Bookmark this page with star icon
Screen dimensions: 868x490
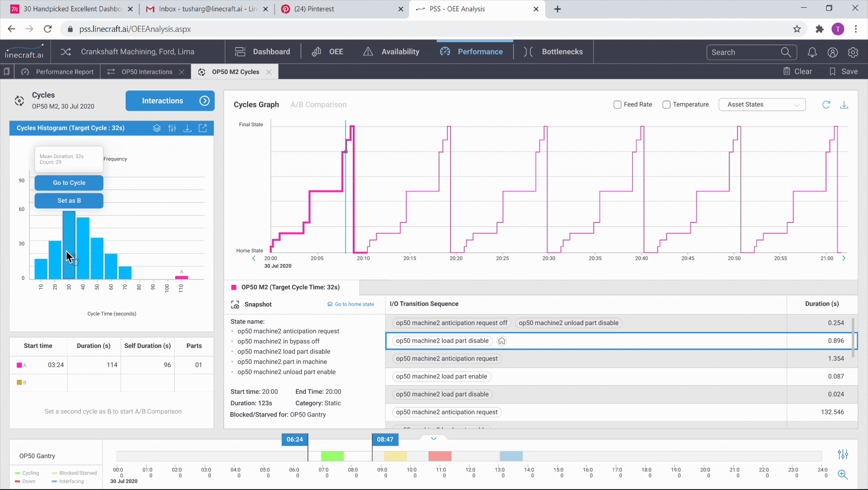click(x=797, y=29)
